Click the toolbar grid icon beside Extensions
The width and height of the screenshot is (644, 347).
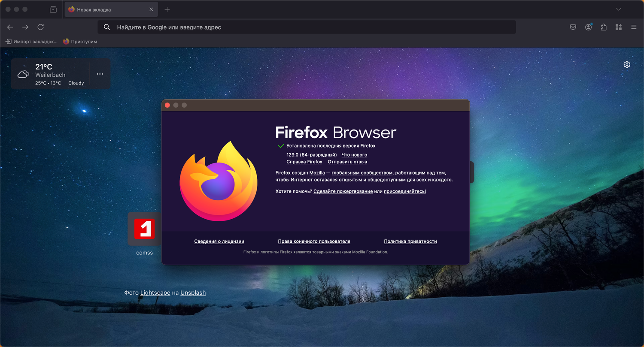[619, 27]
